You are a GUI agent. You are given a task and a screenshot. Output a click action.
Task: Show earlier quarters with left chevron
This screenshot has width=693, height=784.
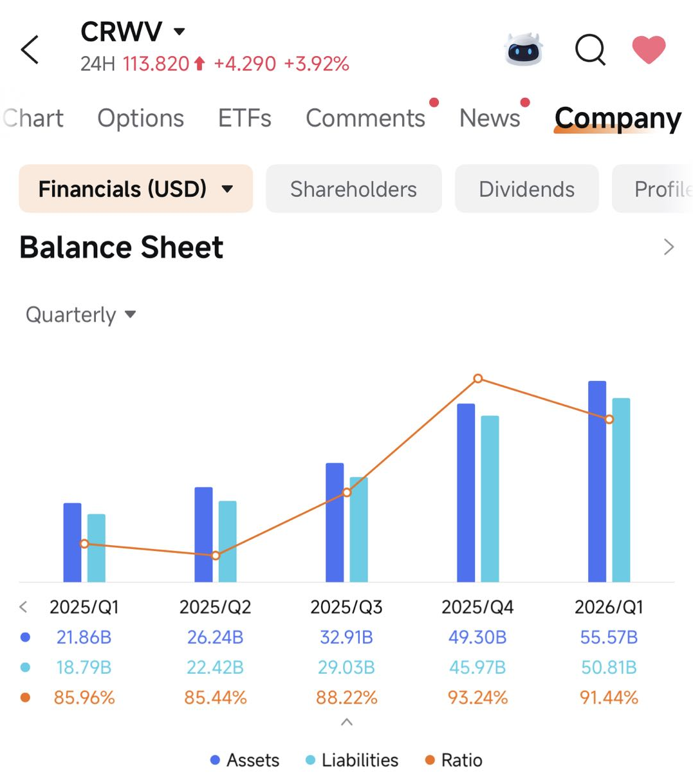point(24,606)
